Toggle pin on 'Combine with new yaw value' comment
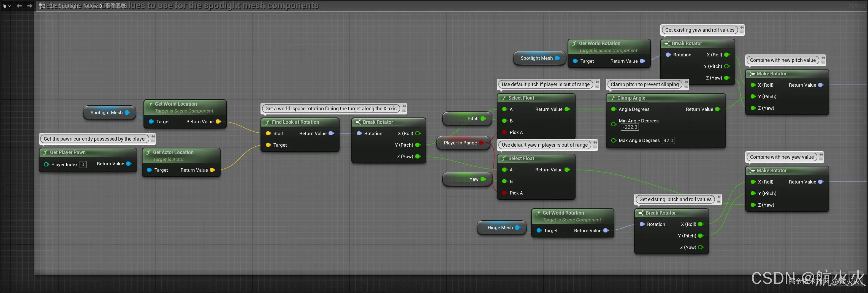 [x=821, y=155]
